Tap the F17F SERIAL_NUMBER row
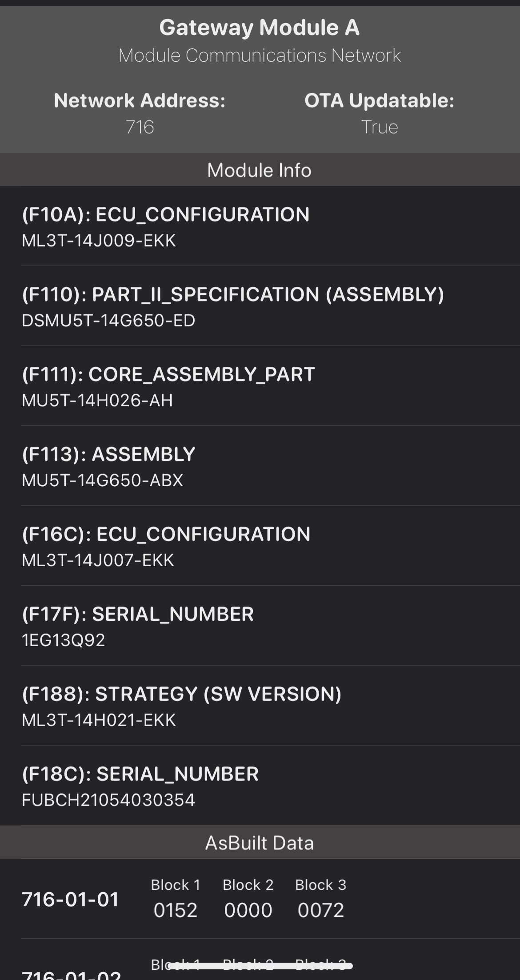This screenshot has height=980, width=520. 260,626
